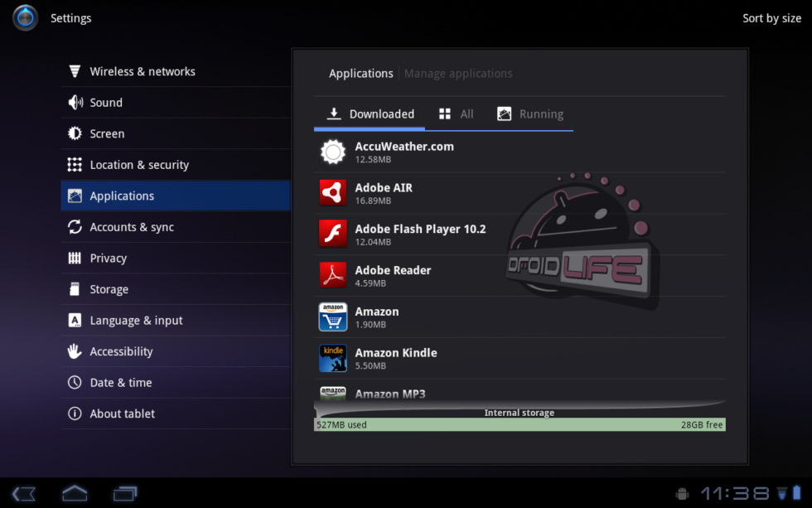Tap the Recent apps button

click(125, 494)
